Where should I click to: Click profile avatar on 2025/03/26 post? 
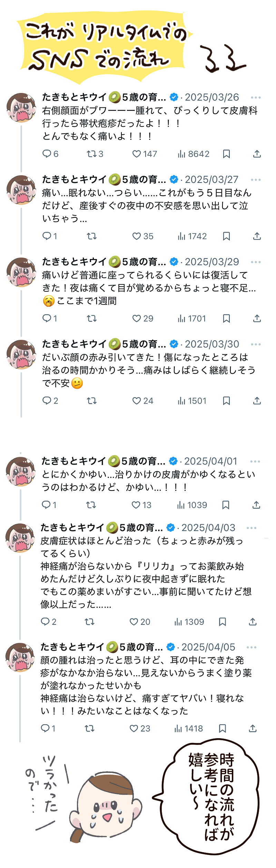coord(21,107)
